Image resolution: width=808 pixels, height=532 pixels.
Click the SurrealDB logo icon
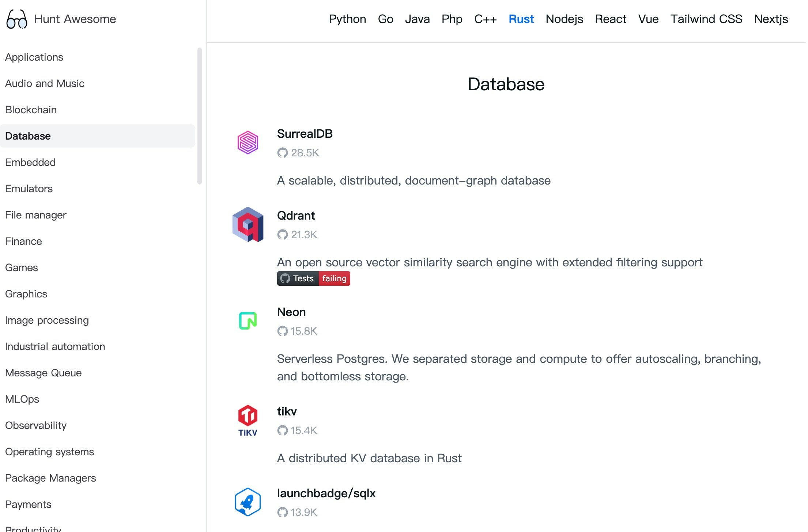[248, 142]
